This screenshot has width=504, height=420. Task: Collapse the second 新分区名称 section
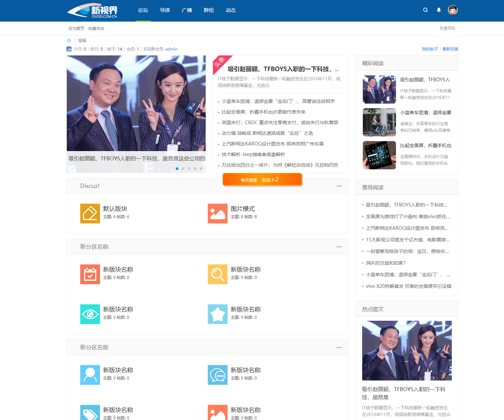pyautogui.click(x=339, y=347)
